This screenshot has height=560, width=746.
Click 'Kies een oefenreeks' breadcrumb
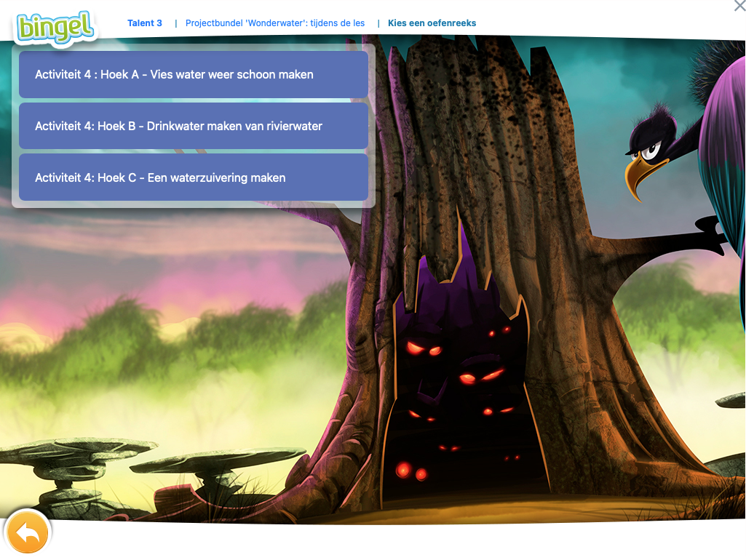point(432,23)
